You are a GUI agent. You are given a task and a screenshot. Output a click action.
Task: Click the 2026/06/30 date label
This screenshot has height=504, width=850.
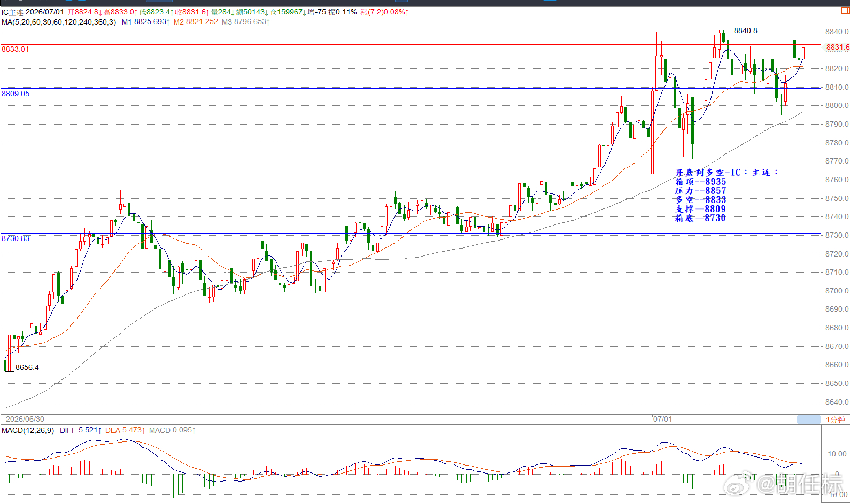(25, 420)
